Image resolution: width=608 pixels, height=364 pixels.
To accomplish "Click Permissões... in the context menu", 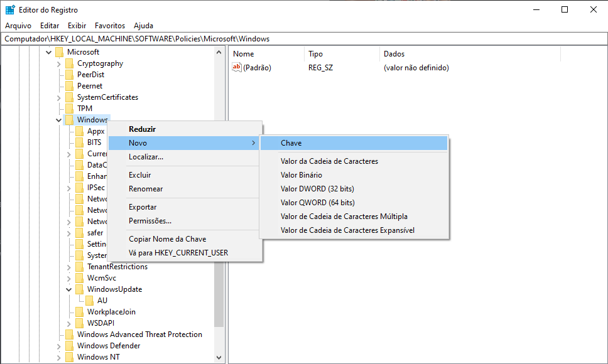I will pyautogui.click(x=150, y=221).
